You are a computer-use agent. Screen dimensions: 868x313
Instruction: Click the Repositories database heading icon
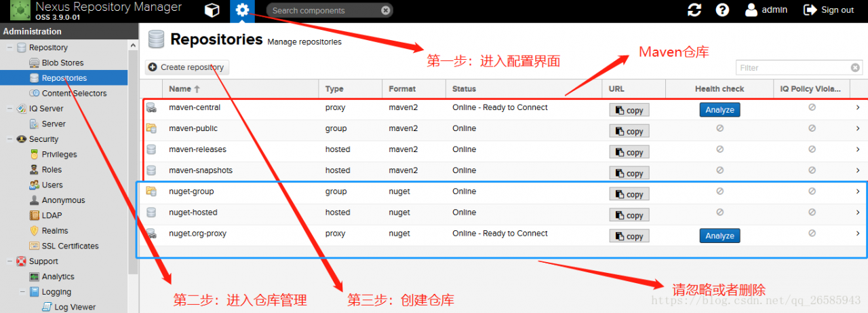pyautogui.click(x=156, y=39)
